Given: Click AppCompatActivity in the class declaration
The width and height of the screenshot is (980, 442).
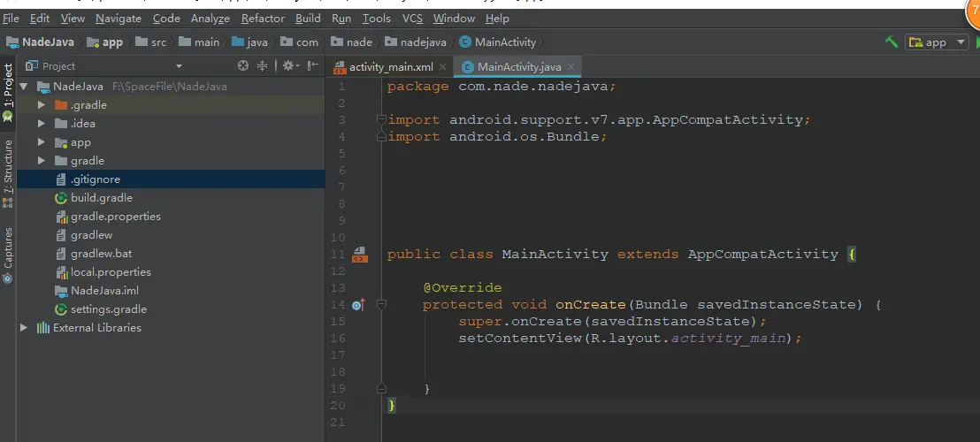Looking at the screenshot, I should point(763,254).
